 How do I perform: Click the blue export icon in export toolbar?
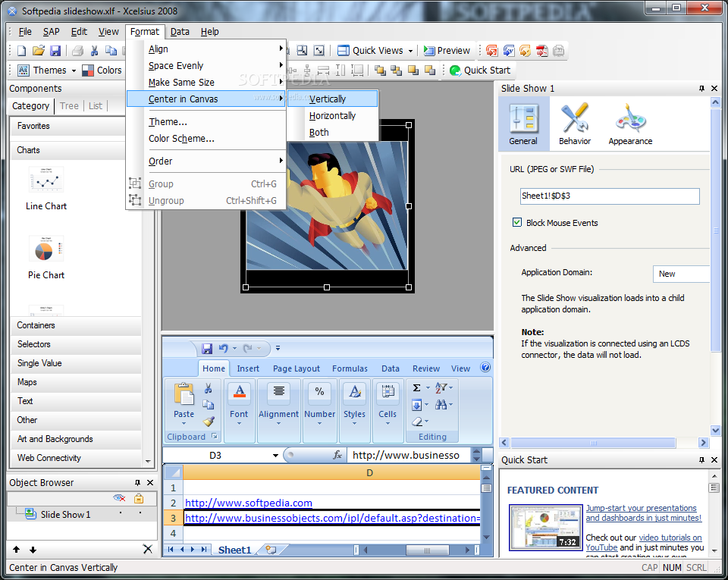pos(508,51)
